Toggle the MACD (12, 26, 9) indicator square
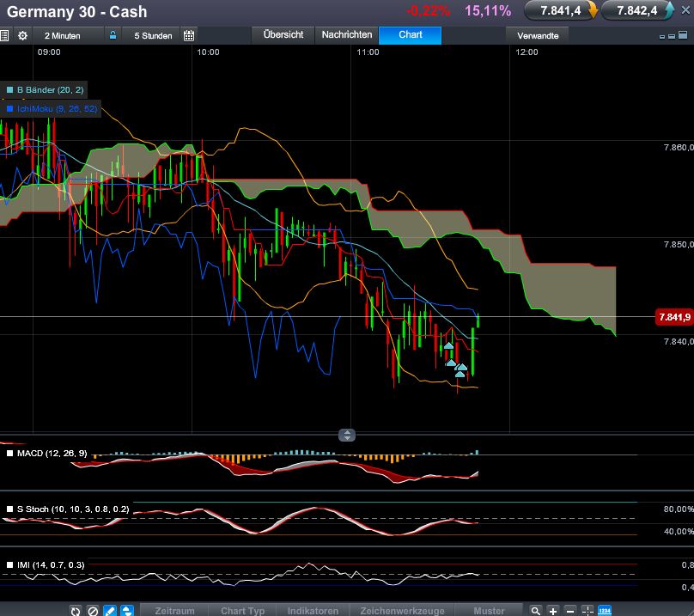The width and height of the screenshot is (694, 616). click(9, 453)
